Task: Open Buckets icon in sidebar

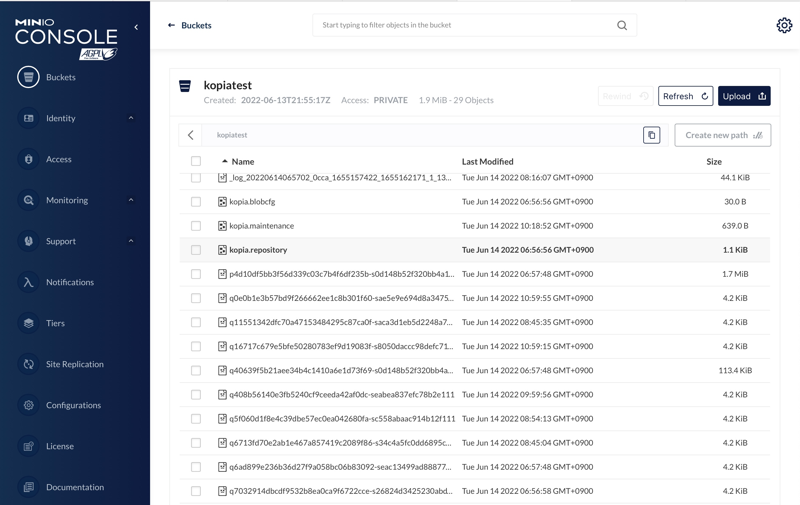Action: tap(28, 77)
